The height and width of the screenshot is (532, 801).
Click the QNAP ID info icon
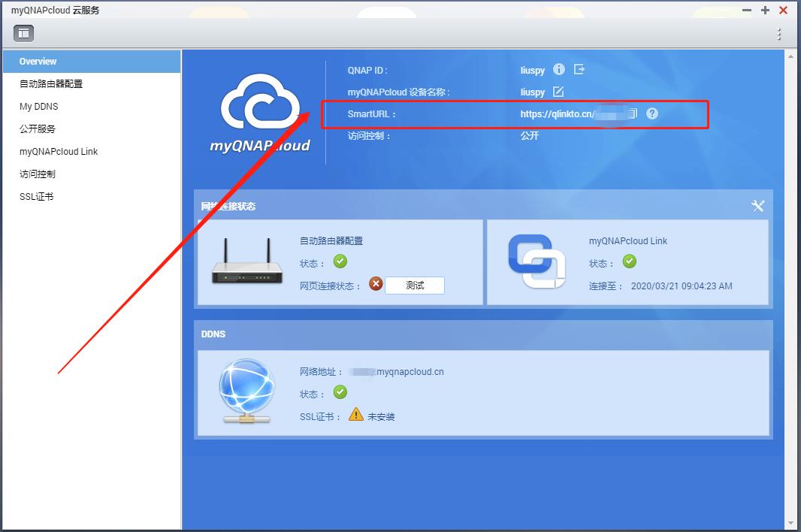pyautogui.click(x=559, y=69)
